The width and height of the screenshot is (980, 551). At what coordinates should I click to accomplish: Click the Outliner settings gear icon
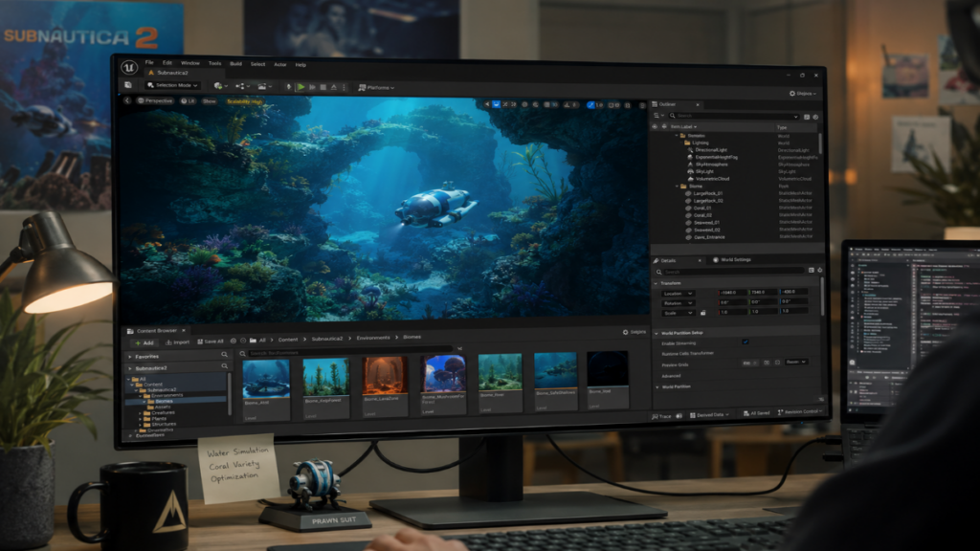coord(815,117)
